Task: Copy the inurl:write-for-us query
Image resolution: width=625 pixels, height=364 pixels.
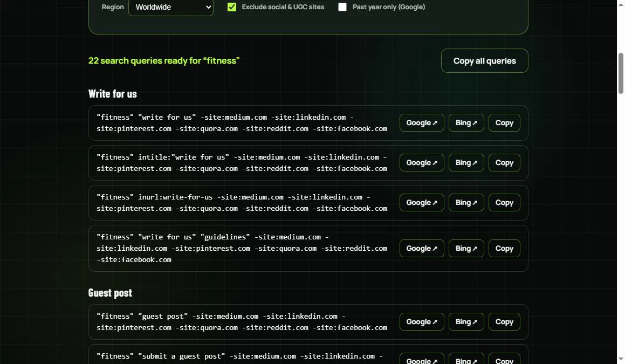Action: [x=504, y=203]
